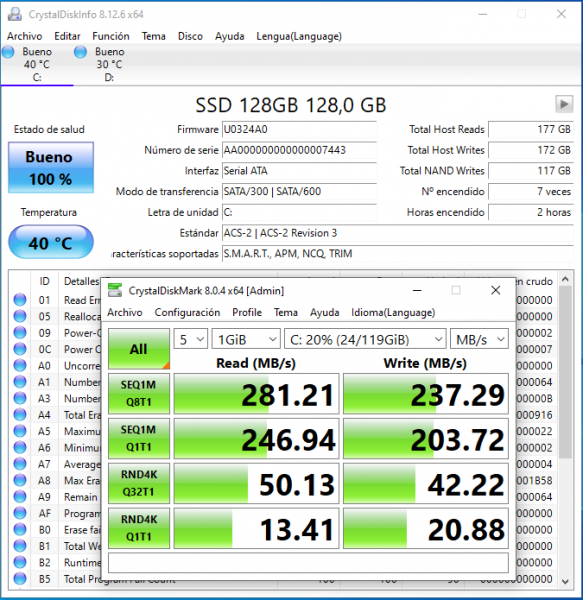Click the RND4K Q1T1 write result 20.88
This screenshot has height=600, width=583.
click(x=426, y=528)
